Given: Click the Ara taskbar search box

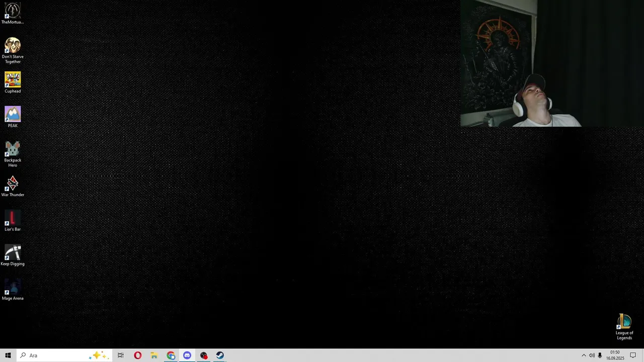Looking at the screenshot, I should 64,355.
